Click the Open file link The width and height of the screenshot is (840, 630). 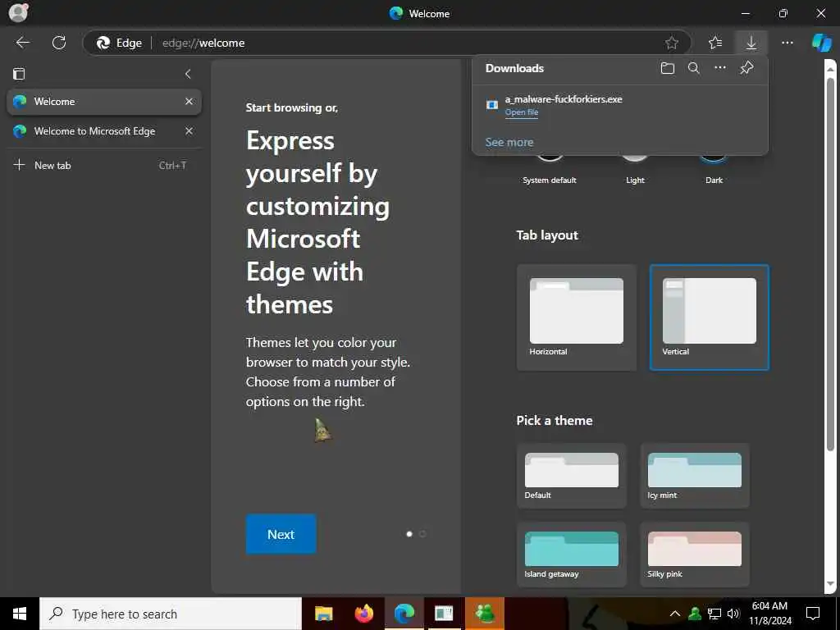(x=521, y=112)
